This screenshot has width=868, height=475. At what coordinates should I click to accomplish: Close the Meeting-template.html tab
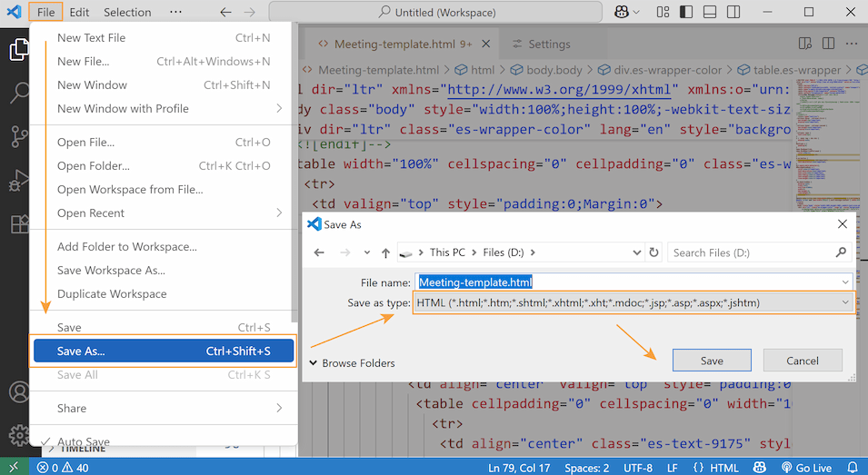485,44
